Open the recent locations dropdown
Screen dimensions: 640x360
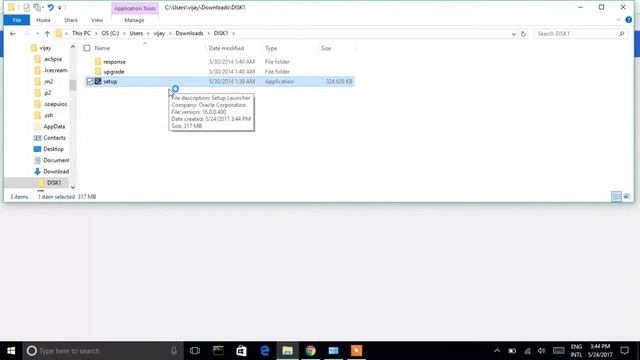point(37,33)
